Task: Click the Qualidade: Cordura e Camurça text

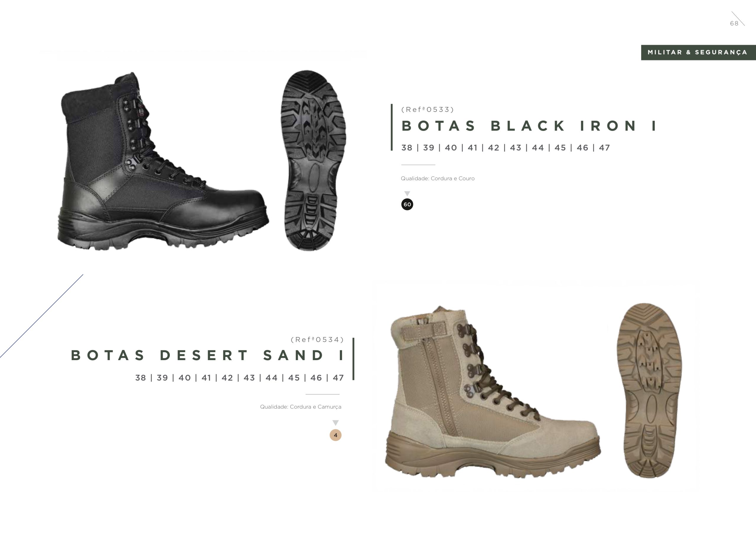Action: 301,407
